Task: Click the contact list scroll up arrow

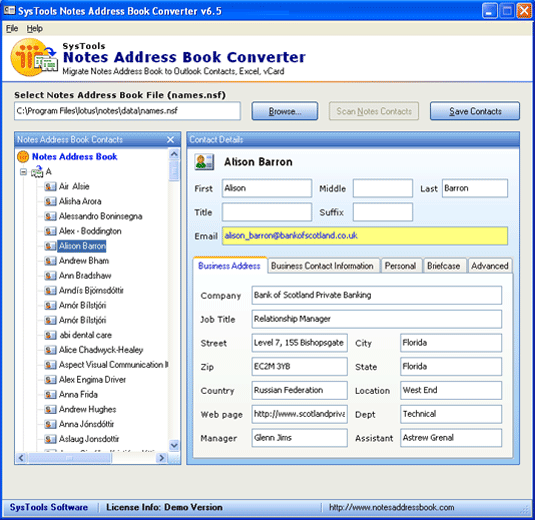Action: coord(174,154)
